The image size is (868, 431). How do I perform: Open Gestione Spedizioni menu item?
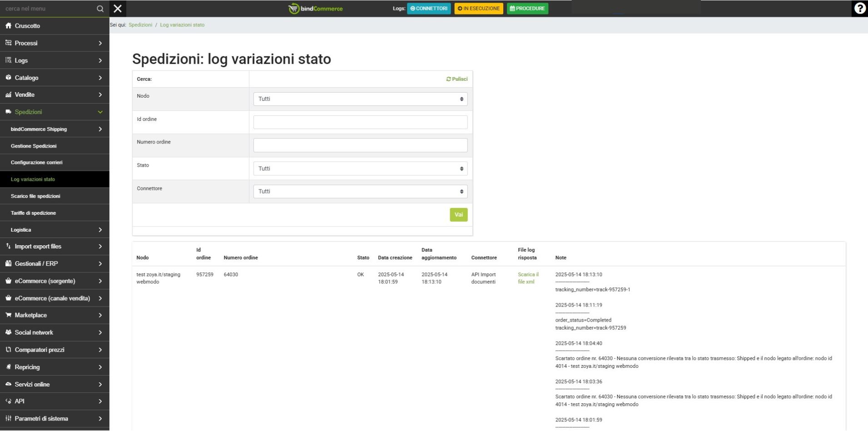(34, 146)
